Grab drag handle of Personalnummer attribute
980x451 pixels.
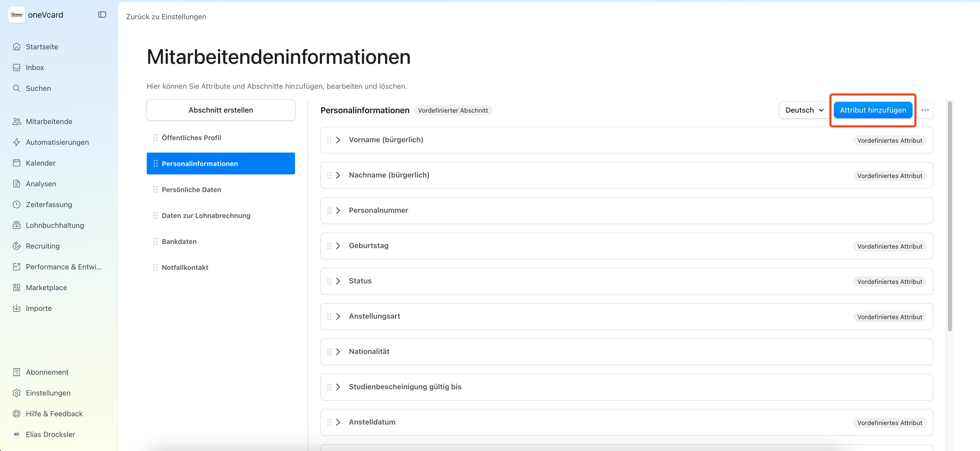[329, 211]
